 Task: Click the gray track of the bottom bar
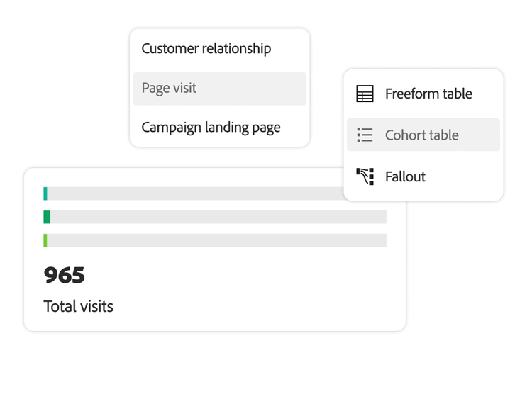coord(213,240)
